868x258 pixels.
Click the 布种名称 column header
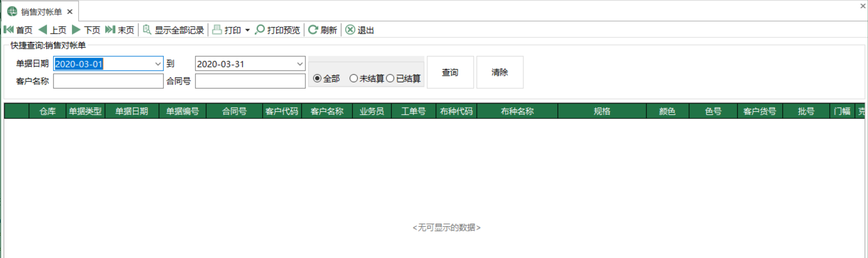pos(517,111)
